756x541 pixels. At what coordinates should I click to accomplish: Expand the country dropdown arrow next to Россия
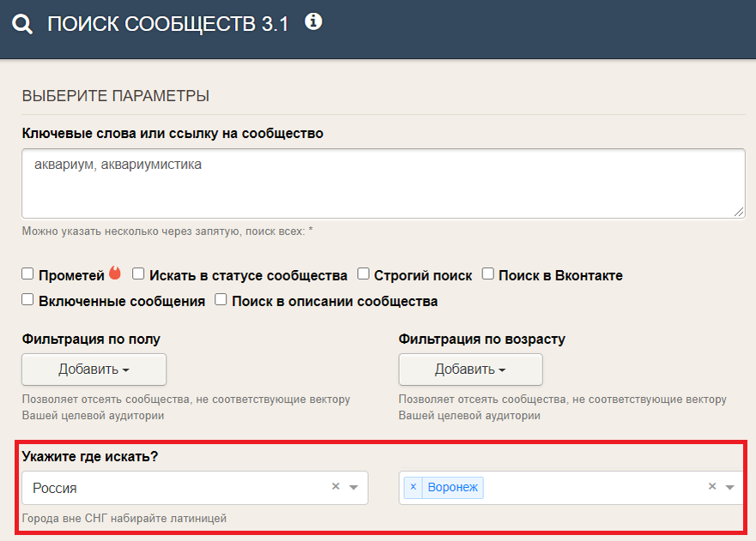pyautogui.click(x=354, y=486)
